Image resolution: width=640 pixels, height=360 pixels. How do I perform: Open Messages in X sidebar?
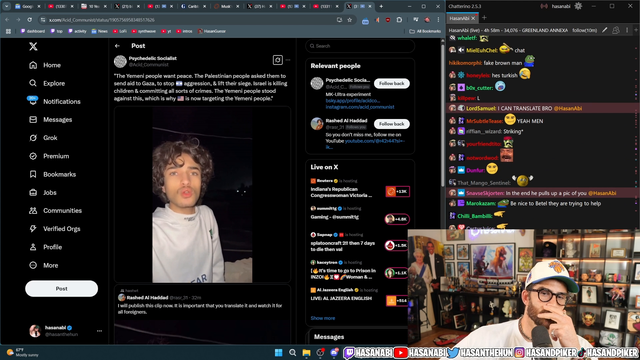coord(51,120)
